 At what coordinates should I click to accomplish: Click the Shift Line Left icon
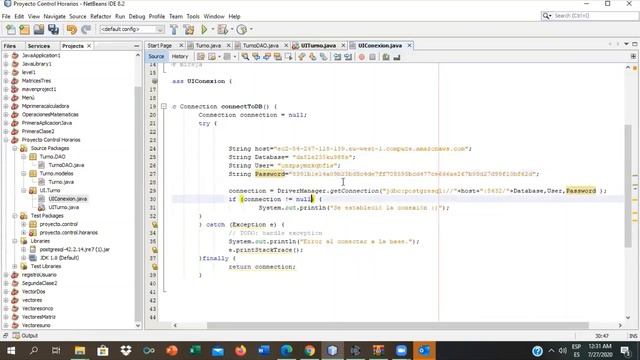337,57
